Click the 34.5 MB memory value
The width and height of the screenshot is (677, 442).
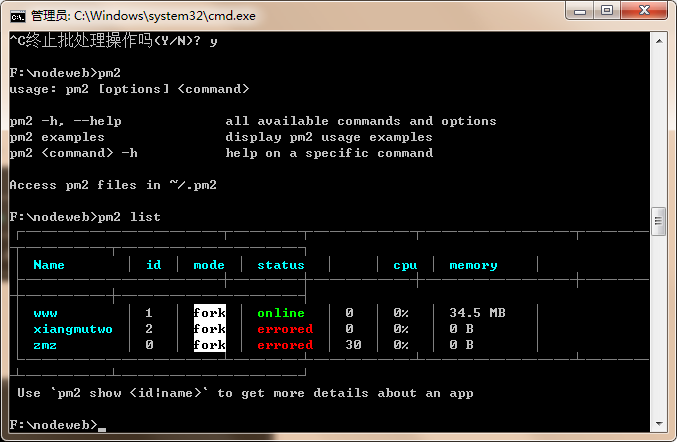tap(477, 313)
